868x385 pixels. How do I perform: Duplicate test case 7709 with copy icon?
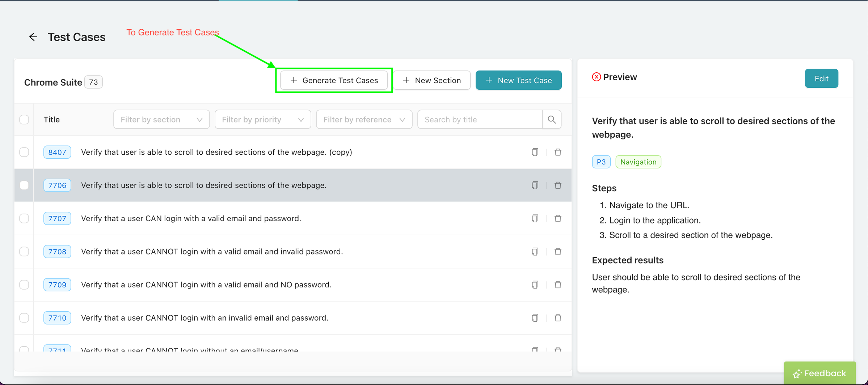535,285
